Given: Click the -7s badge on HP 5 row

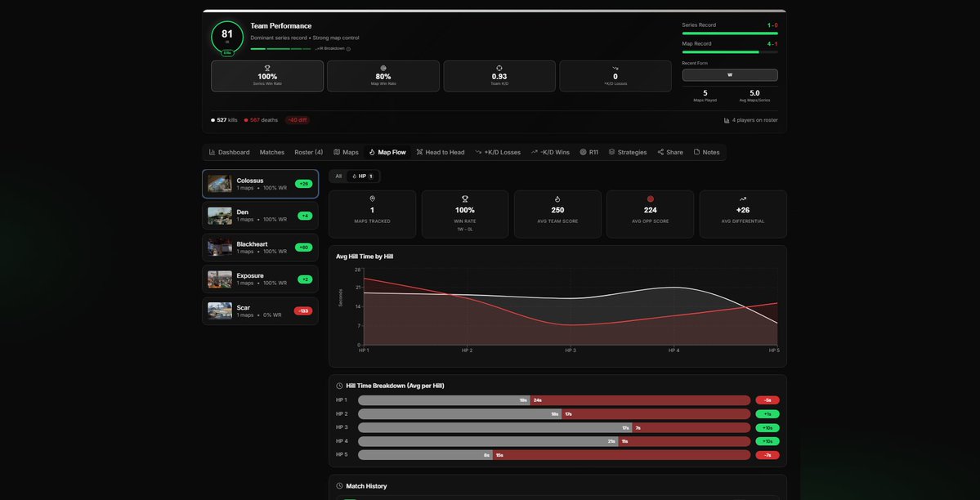Looking at the screenshot, I should point(767,455).
